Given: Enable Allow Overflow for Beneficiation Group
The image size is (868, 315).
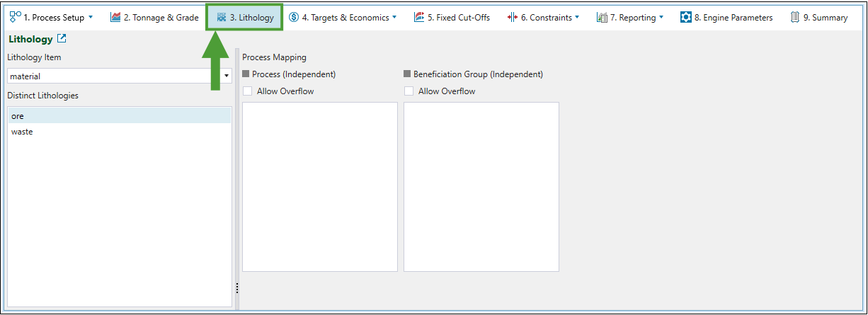Looking at the screenshot, I should (409, 91).
